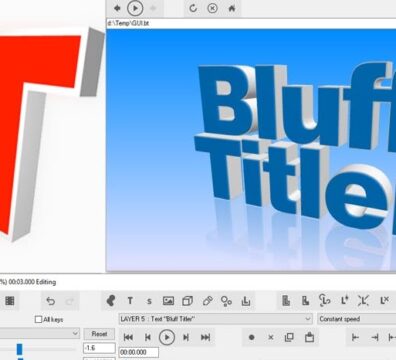Expand the Constant speed dropdown

tap(357, 319)
